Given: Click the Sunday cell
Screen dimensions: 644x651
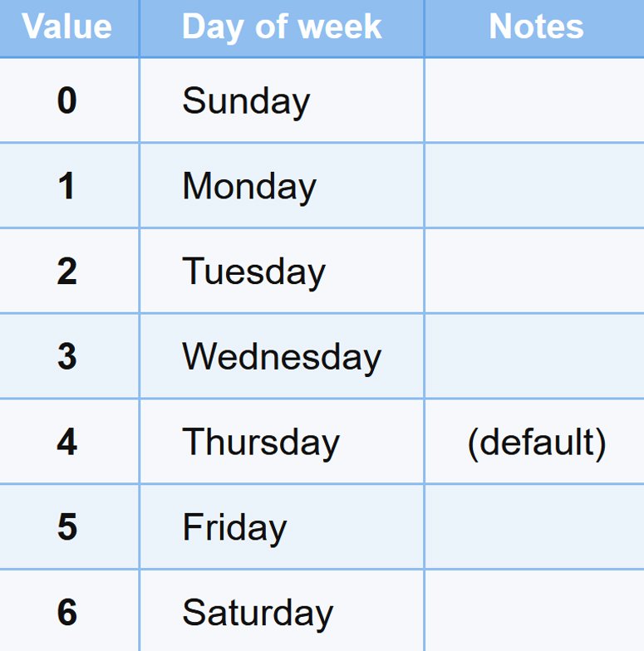Looking at the screenshot, I should 246,101.
